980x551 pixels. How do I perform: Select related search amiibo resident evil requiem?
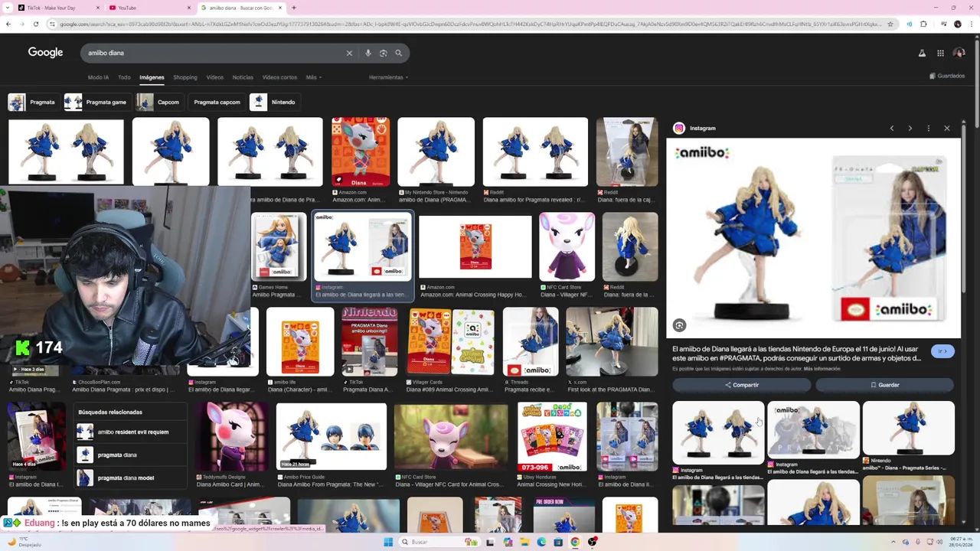coord(132,432)
